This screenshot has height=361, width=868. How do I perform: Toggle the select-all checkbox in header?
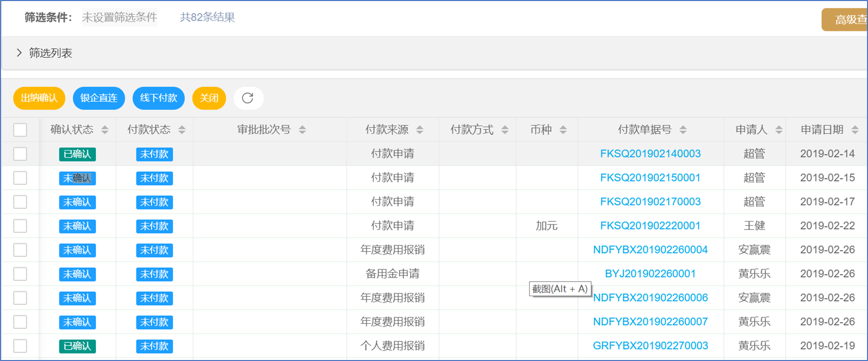point(20,130)
